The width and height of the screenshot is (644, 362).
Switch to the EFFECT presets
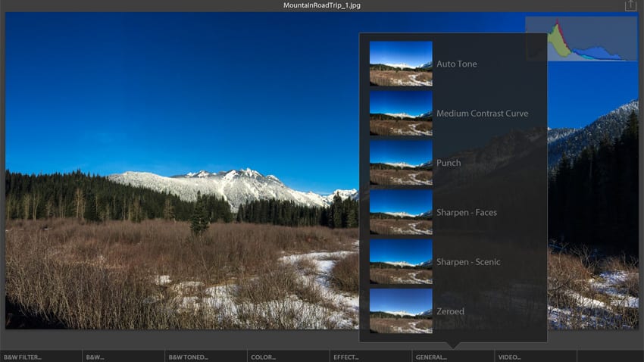pyautogui.click(x=370, y=357)
